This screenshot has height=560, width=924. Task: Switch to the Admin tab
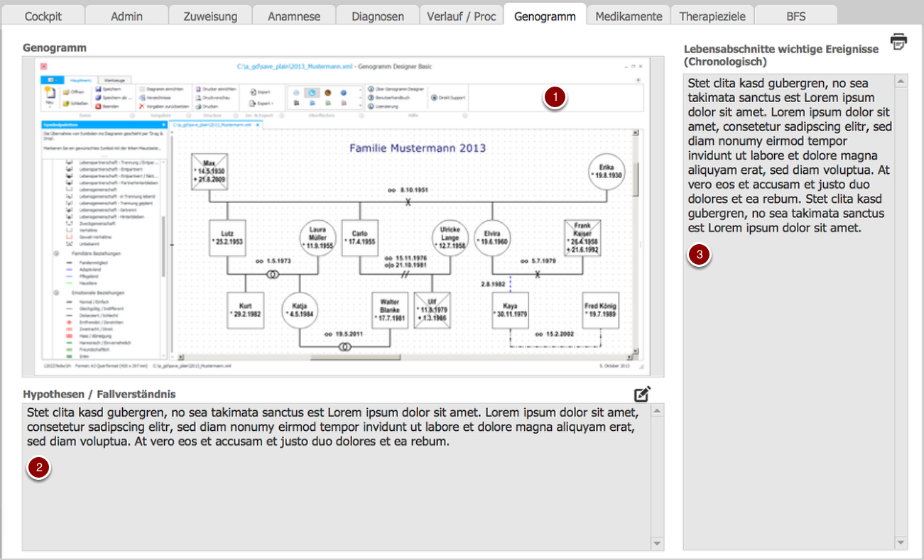[127, 16]
